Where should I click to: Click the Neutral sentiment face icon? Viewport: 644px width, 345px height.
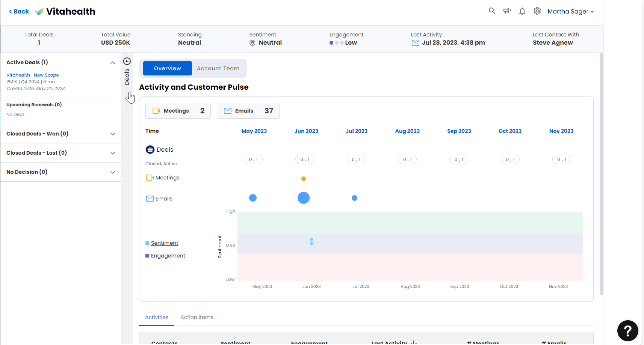[x=252, y=43]
